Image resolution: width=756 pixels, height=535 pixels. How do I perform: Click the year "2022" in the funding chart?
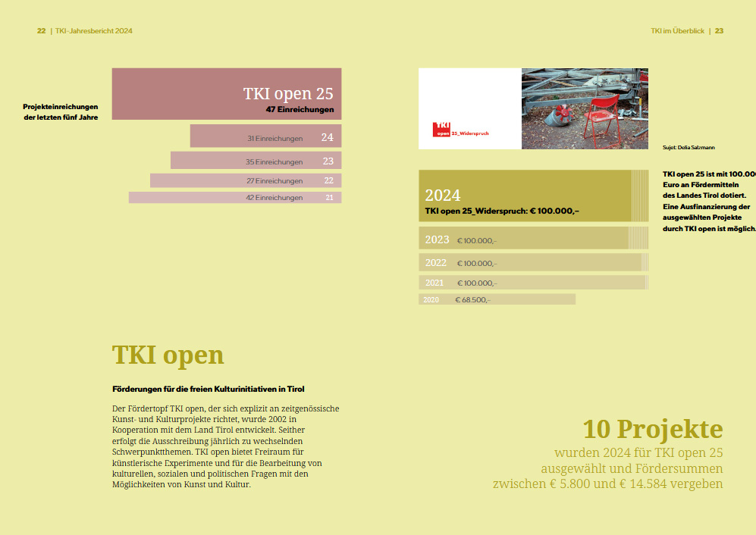click(x=436, y=263)
